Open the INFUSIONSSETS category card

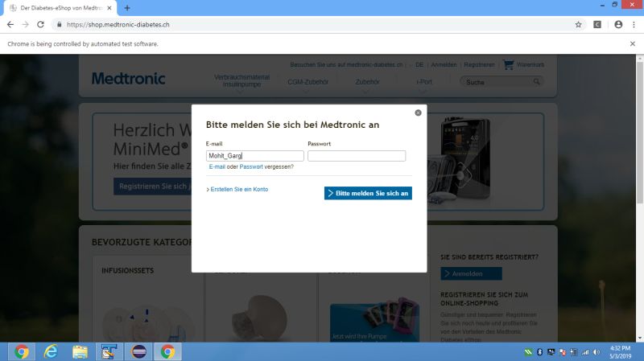148,299
